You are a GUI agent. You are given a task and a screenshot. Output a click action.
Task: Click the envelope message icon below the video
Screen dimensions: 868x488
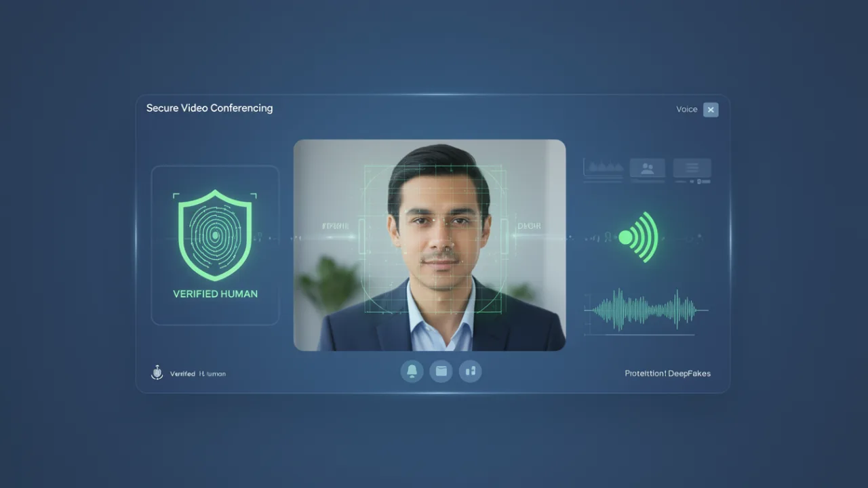click(441, 371)
